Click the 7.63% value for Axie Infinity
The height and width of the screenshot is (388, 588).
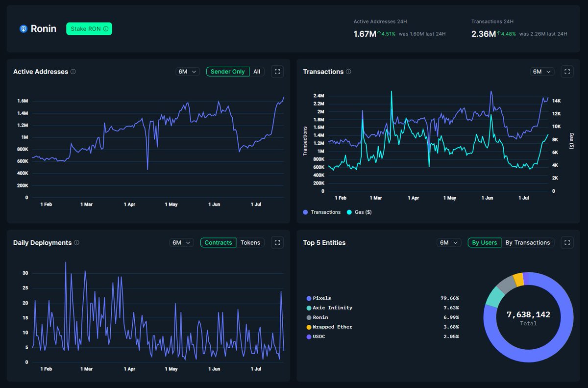click(x=451, y=308)
